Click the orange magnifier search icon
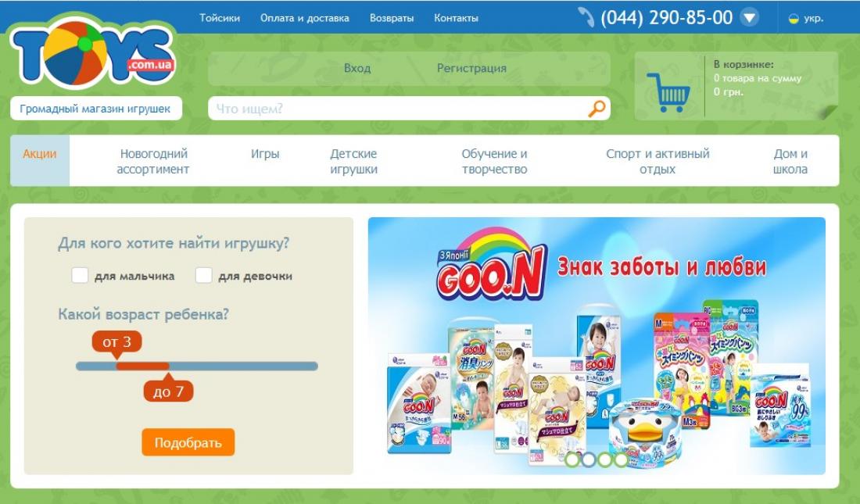The image size is (860, 504). [x=597, y=109]
